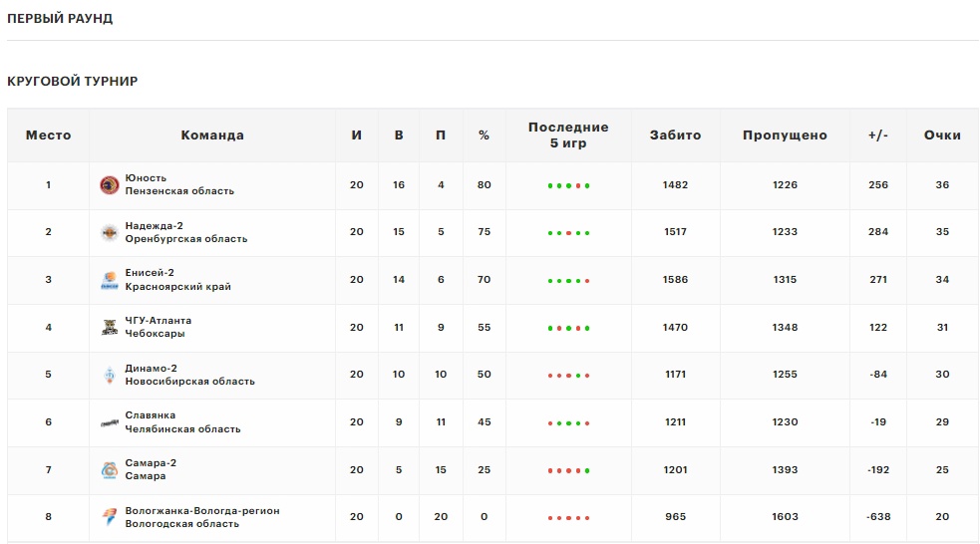Click the КРУГОВОЙ ТУРНИР heading
The height and width of the screenshot is (544, 980).
[x=73, y=81]
